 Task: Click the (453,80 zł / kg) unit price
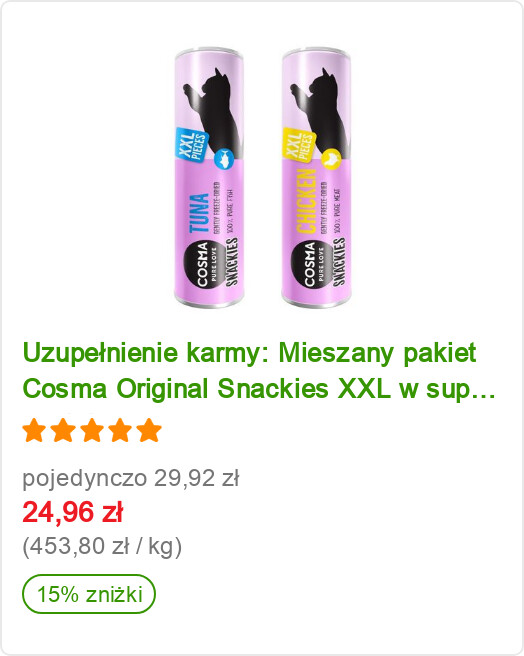102,546
